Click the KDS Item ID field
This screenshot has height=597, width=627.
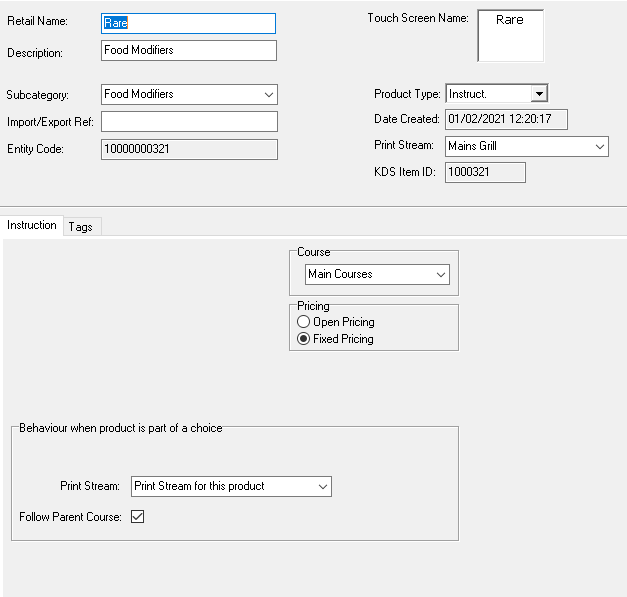tap(485, 172)
